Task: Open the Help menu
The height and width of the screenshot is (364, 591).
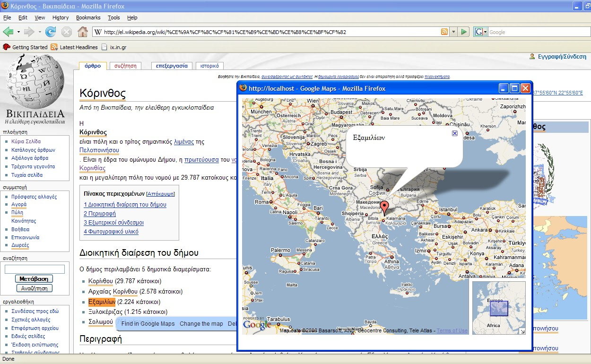Action: 132,17
